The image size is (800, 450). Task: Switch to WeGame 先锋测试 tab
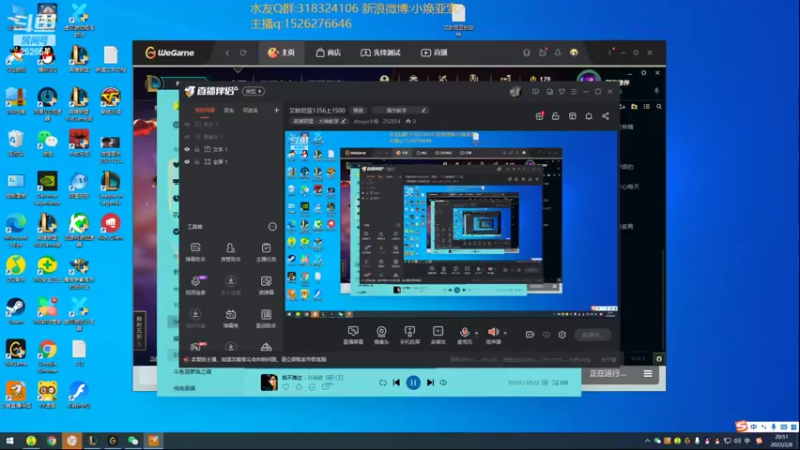[381, 53]
